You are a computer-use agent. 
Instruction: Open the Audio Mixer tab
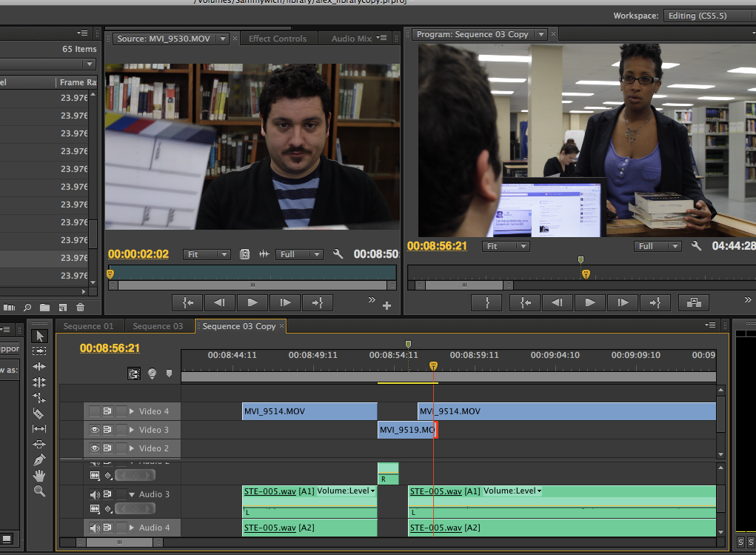(352, 39)
